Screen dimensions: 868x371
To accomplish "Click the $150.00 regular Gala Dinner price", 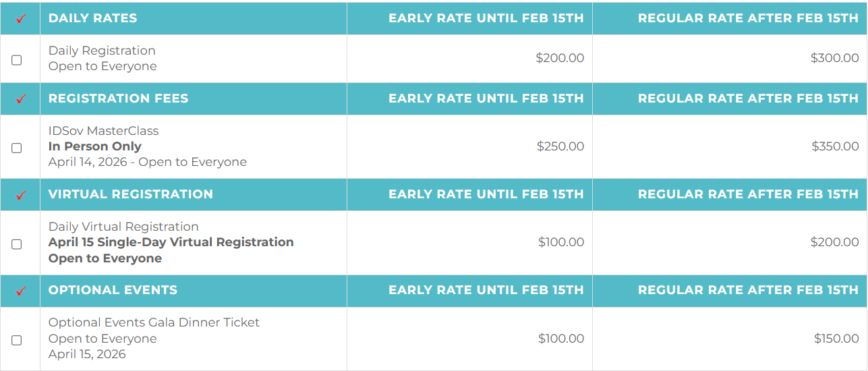I will point(836,339).
